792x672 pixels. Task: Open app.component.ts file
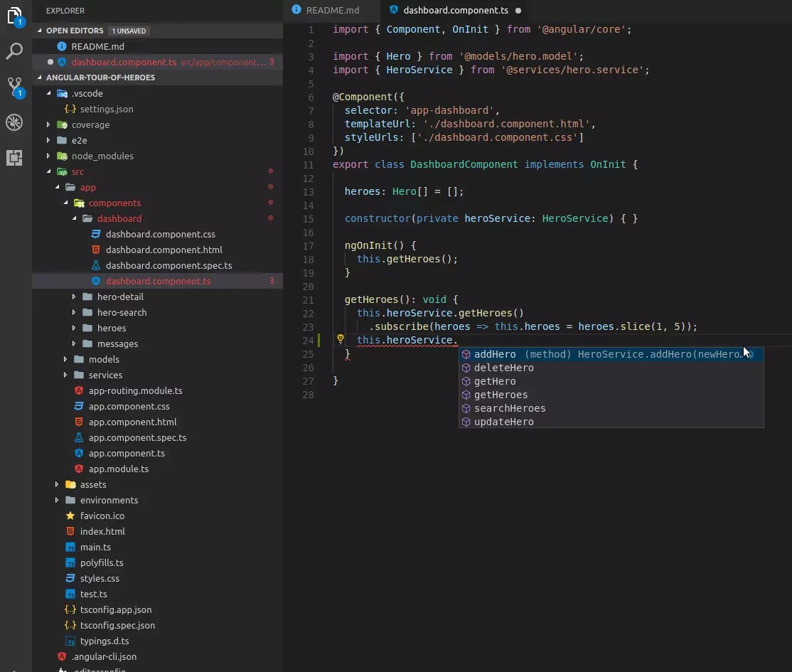[158, 453]
